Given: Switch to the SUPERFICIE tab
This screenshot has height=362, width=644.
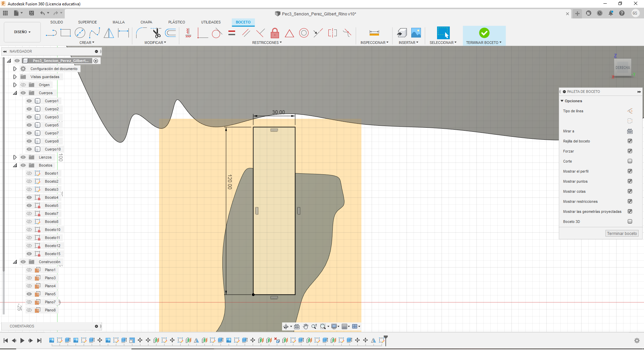Looking at the screenshot, I should click(87, 22).
